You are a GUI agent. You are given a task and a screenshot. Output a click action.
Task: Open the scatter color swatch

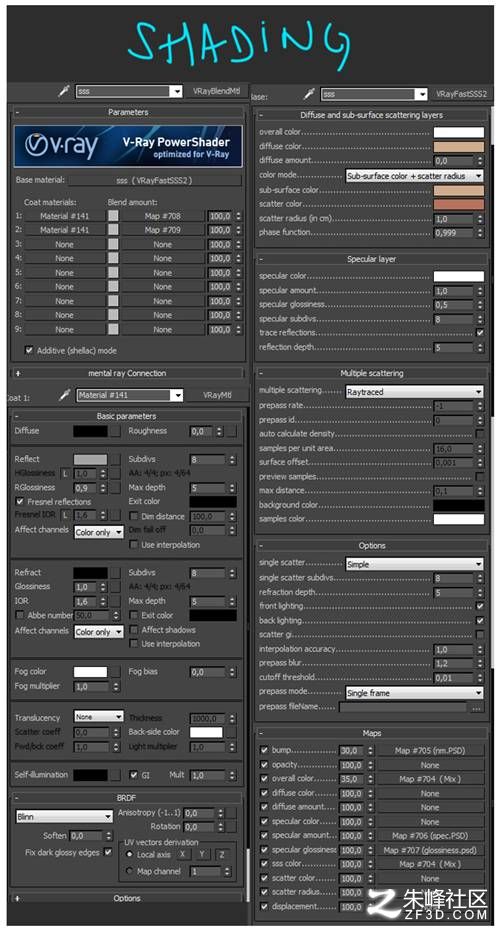click(458, 204)
